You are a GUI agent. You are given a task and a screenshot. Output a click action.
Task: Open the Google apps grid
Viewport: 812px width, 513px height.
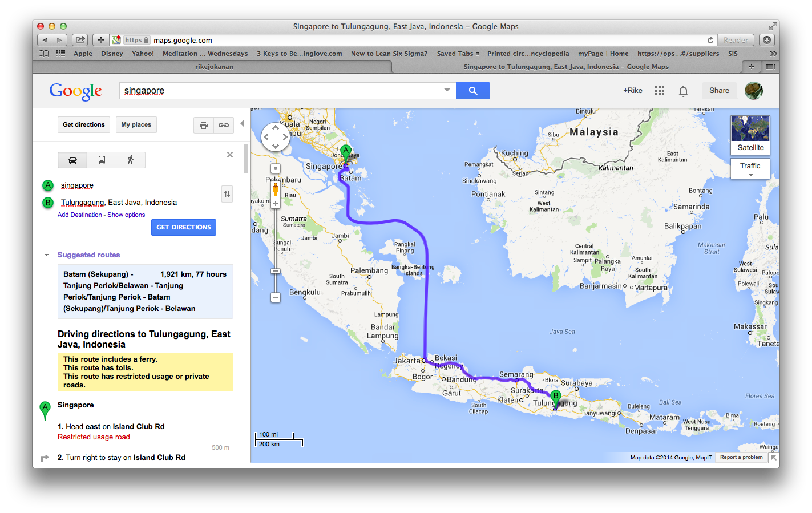[x=660, y=91]
